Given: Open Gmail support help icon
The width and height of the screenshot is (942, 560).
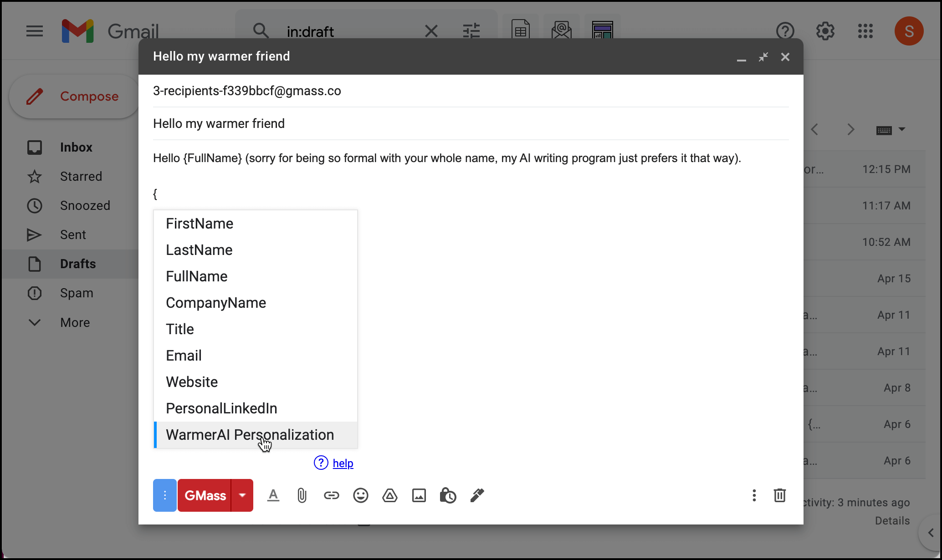Looking at the screenshot, I should click(785, 31).
